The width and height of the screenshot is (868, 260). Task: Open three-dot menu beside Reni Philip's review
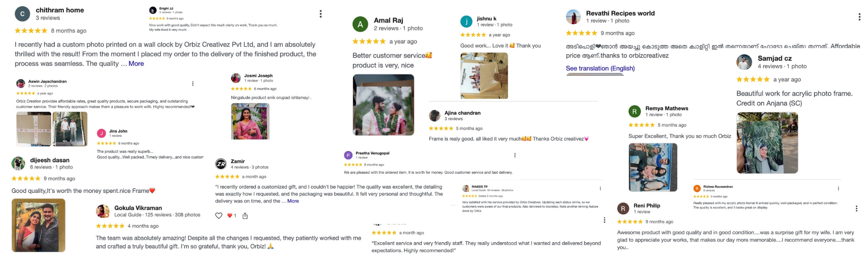(x=856, y=208)
